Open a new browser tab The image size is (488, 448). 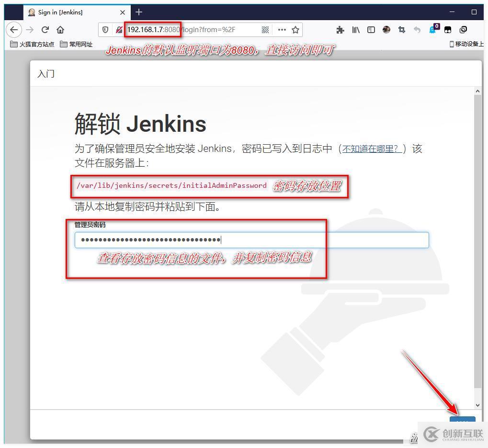point(139,12)
